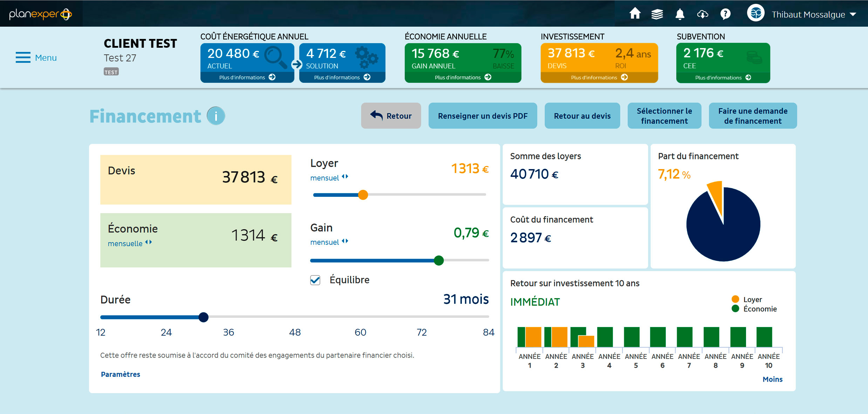Screen dimensions: 868x414
Task: Toggle Gain mensuel period switcher
Action: 345,241
